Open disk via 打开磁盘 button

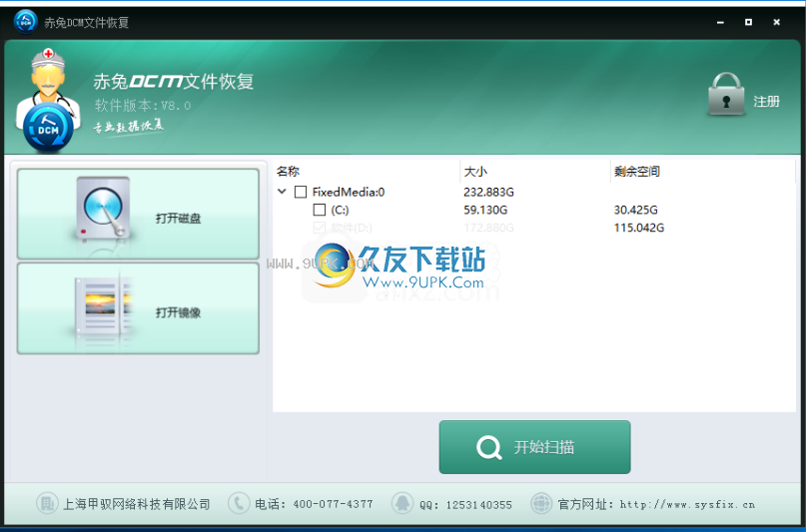138,215
